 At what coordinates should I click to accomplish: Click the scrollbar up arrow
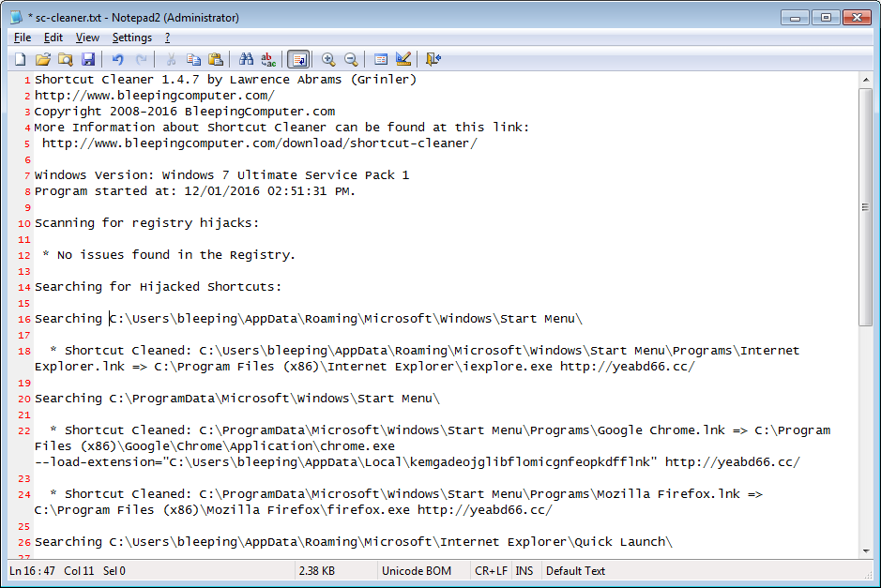tap(866, 80)
